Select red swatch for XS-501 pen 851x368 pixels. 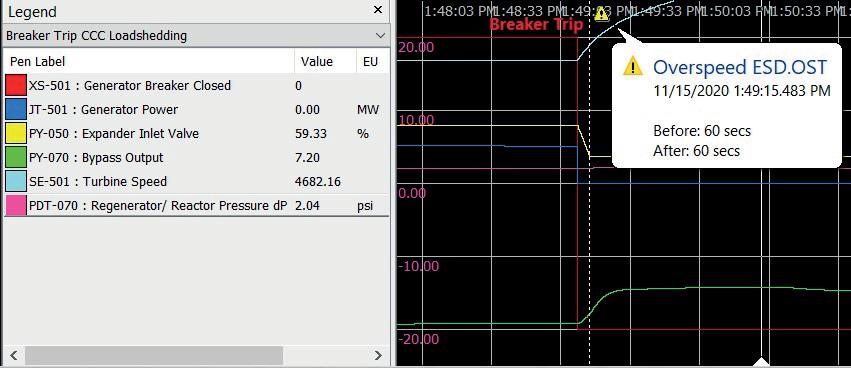click(16, 86)
